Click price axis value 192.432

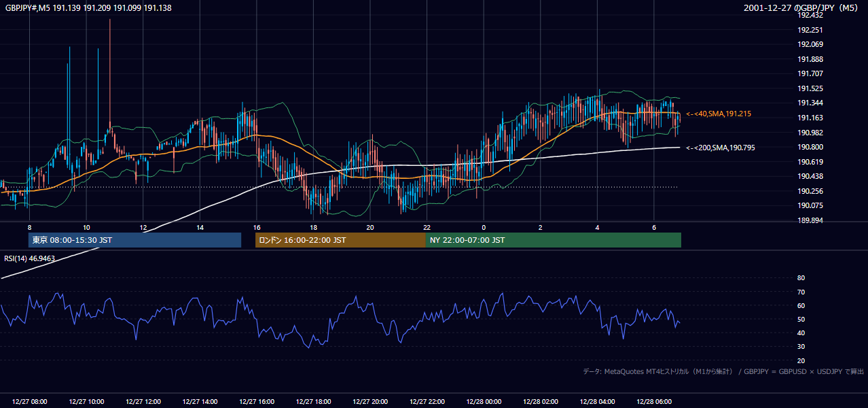pyautogui.click(x=810, y=15)
